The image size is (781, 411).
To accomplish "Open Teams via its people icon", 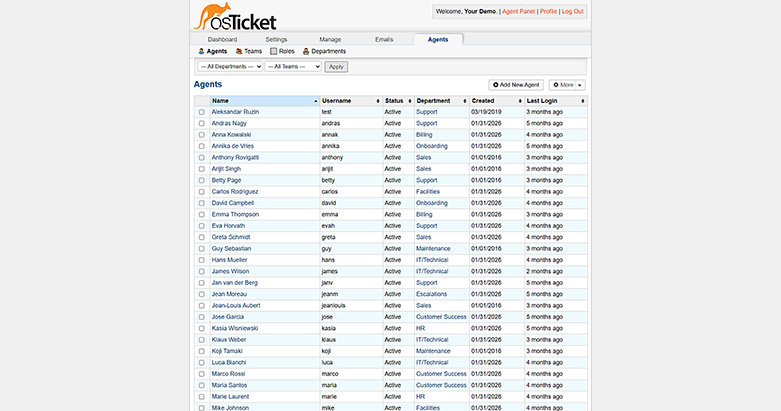I will click(x=239, y=51).
